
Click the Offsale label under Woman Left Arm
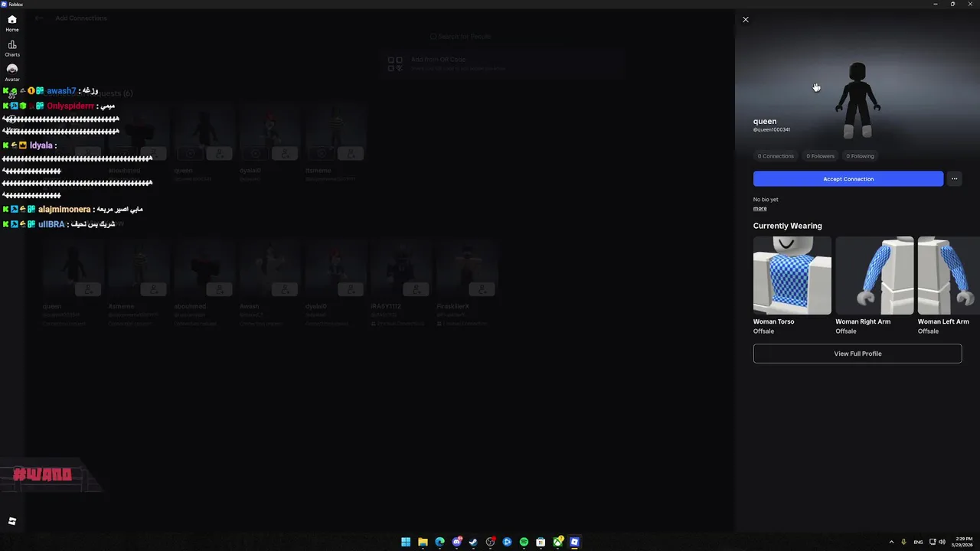coord(928,331)
